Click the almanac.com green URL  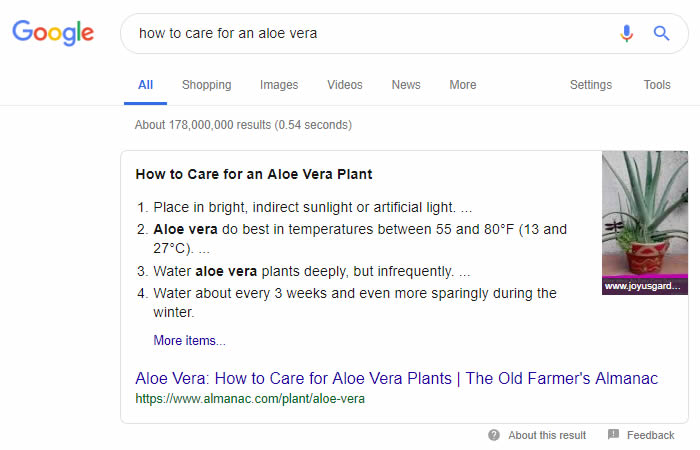[x=250, y=398]
